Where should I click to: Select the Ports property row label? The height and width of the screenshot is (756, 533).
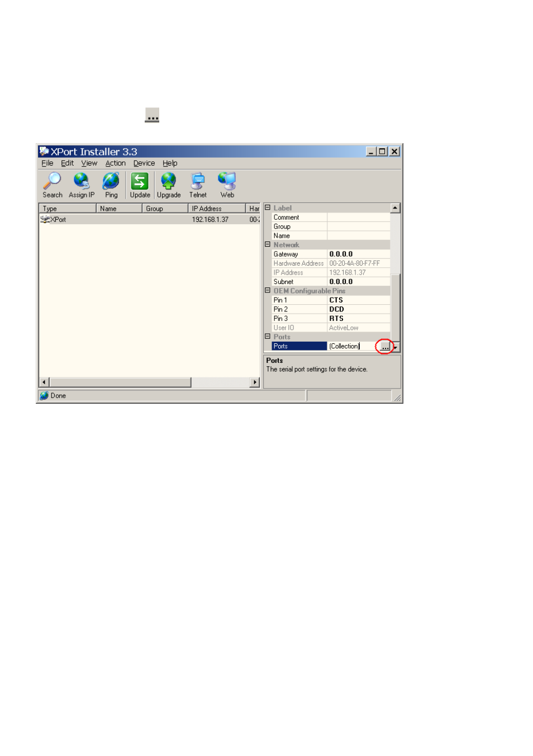coord(299,346)
